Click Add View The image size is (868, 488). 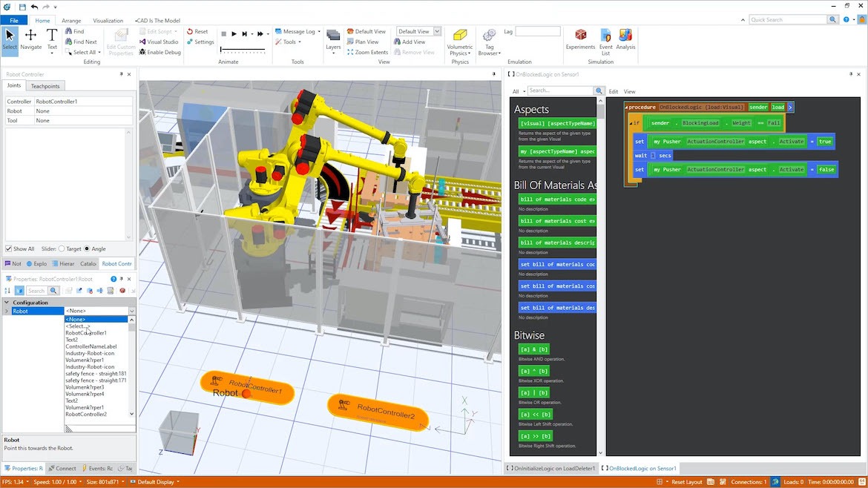[x=409, y=42]
